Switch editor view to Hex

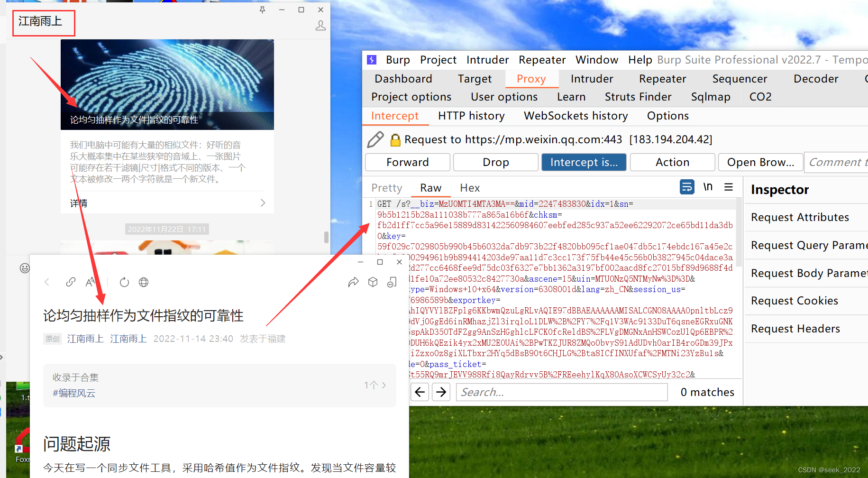tap(470, 188)
